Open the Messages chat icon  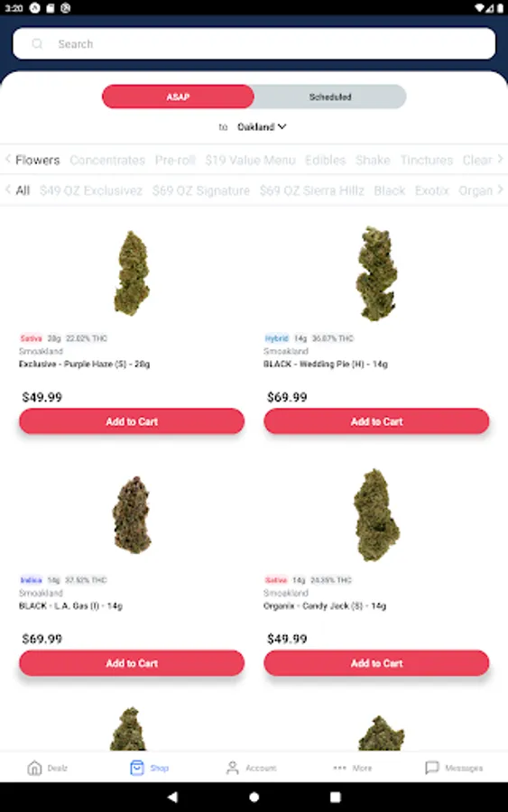tap(432, 768)
